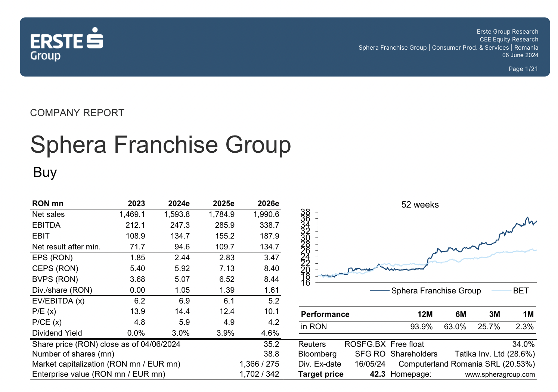The height and width of the screenshot is (392, 558).
Task: Click the 'Net sales' row label
Action: [48, 214]
